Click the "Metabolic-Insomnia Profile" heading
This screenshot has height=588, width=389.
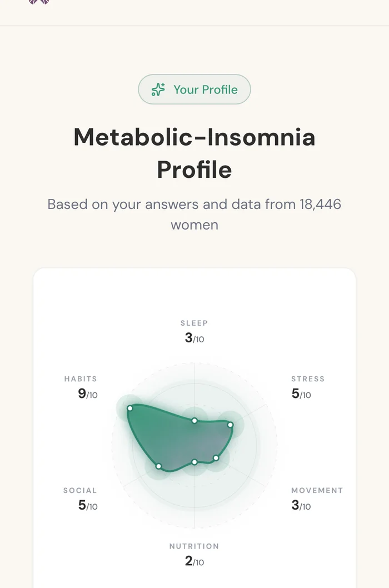point(194,153)
